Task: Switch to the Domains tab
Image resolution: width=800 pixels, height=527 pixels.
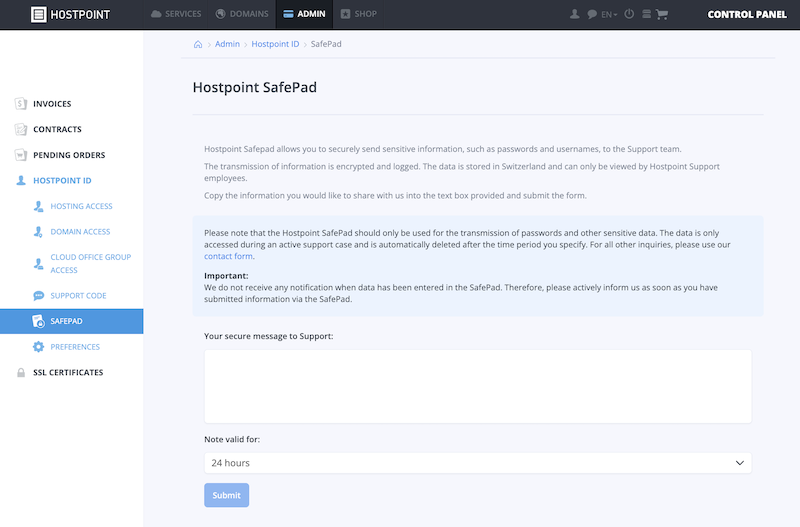Action: (242, 14)
